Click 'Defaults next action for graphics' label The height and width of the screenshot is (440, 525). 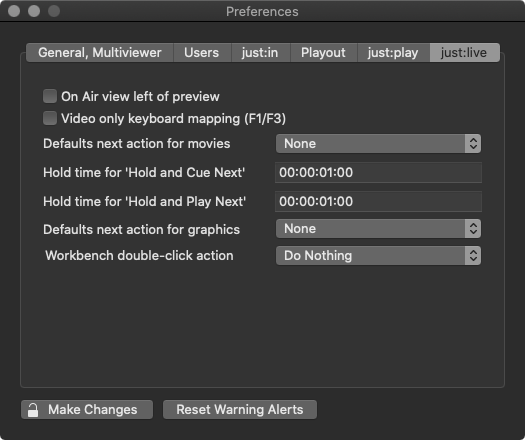[141, 230]
